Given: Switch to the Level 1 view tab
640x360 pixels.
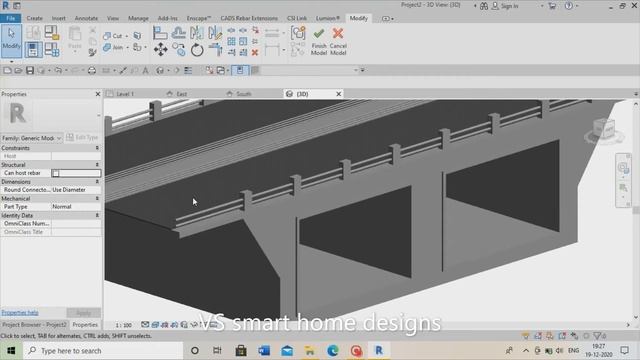Looking at the screenshot, I should click(x=124, y=94).
